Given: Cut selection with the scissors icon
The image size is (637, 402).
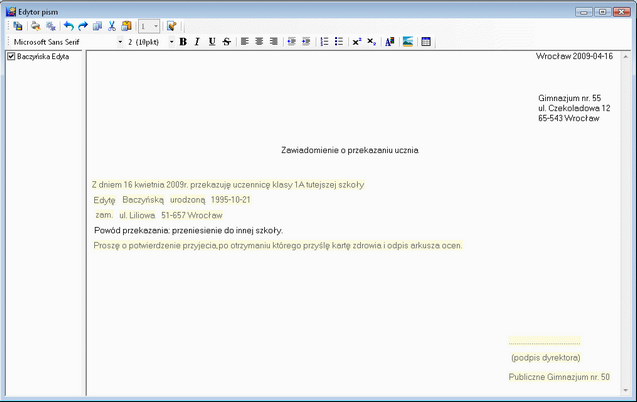Looking at the screenshot, I should click(112, 26).
